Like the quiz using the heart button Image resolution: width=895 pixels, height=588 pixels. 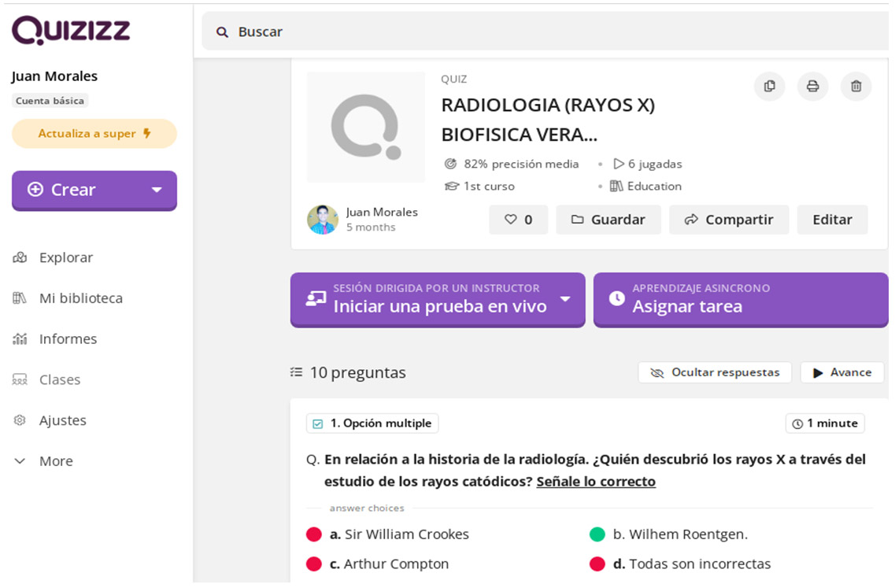pyautogui.click(x=518, y=220)
